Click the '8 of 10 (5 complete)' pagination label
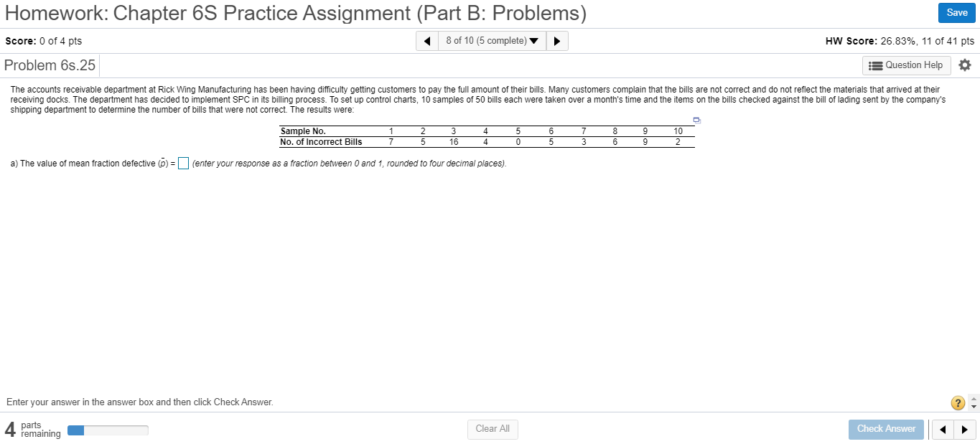Image resolution: width=980 pixels, height=444 pixels. coord(485,40)
